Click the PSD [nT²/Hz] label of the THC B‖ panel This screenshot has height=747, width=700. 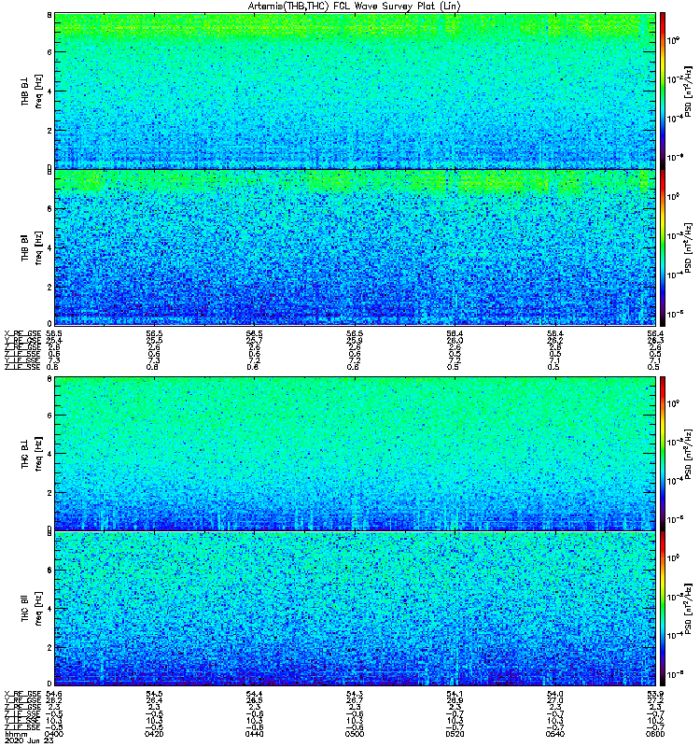point(688,609)
